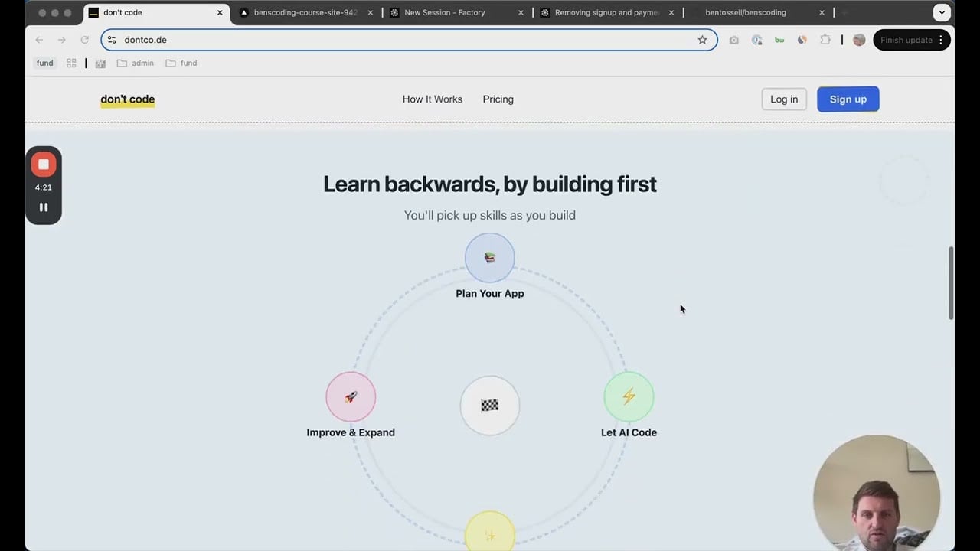This screenshot has height=551, width=980.
Task: Go back to previous page
Action: 39,40
